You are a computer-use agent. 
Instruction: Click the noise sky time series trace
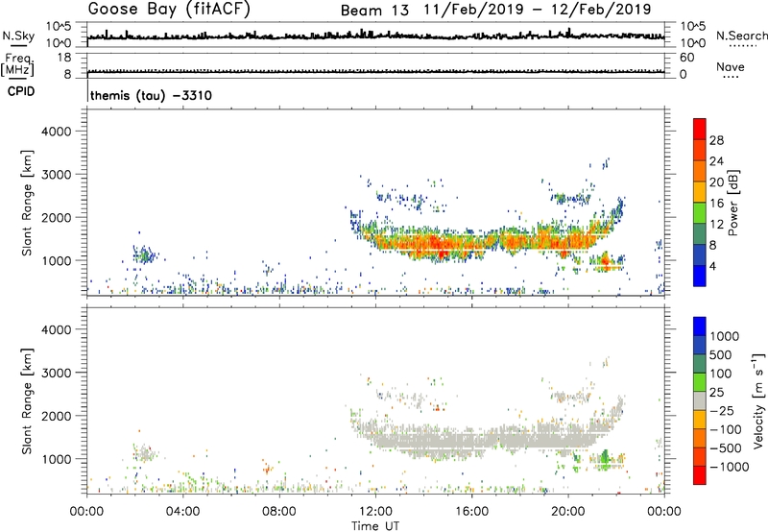coord(375,36)
